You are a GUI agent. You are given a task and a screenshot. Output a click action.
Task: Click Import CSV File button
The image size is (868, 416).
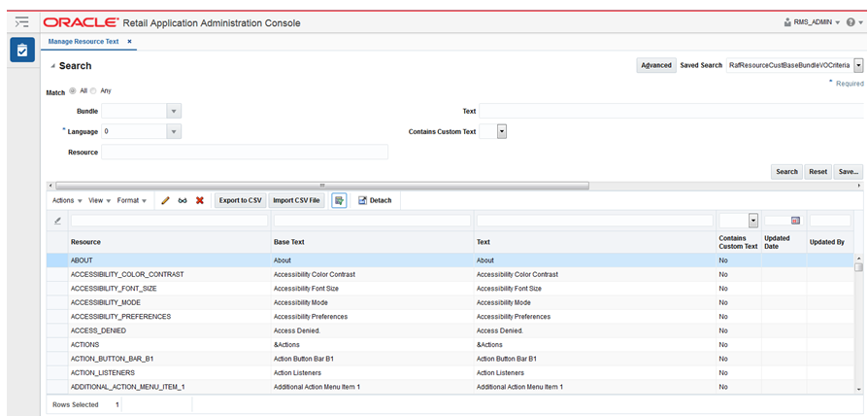[x=296, y=200]
